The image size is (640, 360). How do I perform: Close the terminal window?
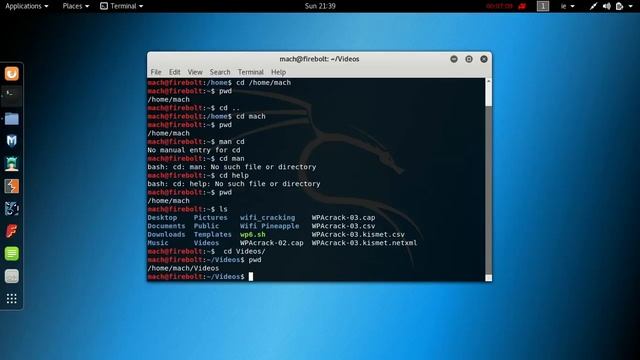(484, 59)
